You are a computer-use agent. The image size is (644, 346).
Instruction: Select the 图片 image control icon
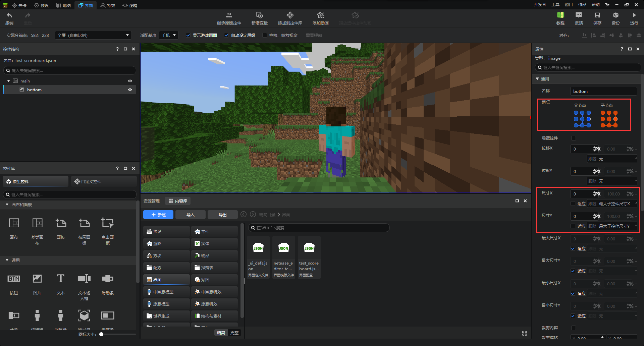click(37, 279)
